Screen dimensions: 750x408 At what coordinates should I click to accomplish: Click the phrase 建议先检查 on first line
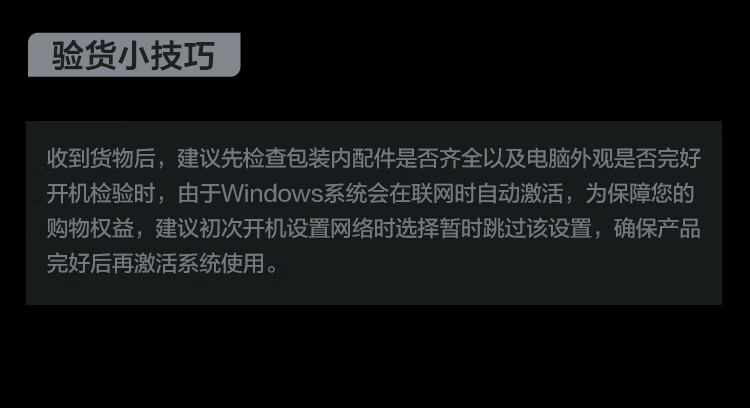click(x=232, y=158)
